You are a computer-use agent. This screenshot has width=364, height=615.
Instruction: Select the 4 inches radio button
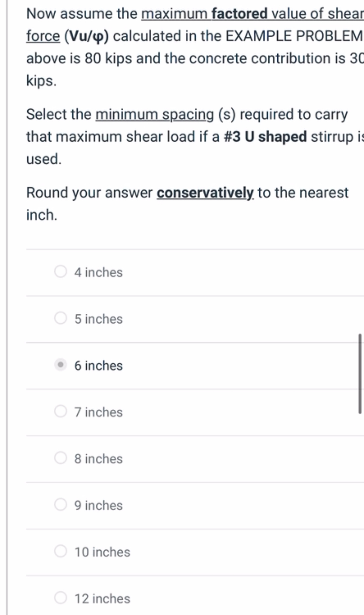click(60, 272)
